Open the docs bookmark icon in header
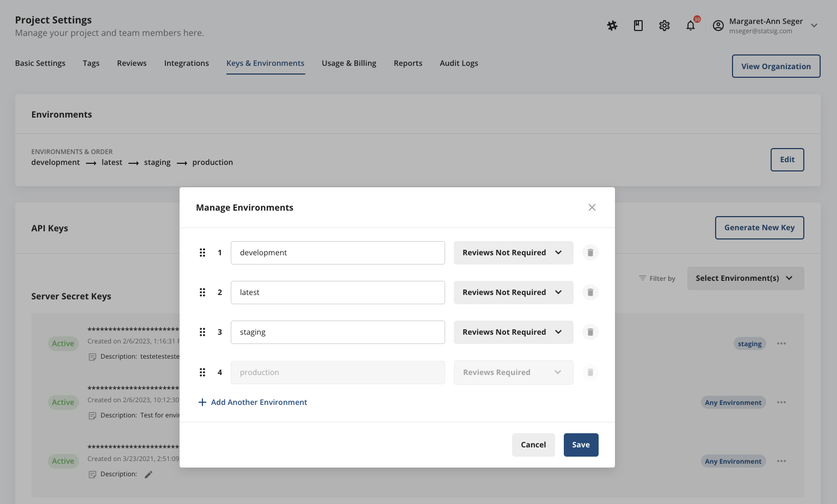Screen dimensions: 837x504 pyautogui.click(x=638, y=26)
